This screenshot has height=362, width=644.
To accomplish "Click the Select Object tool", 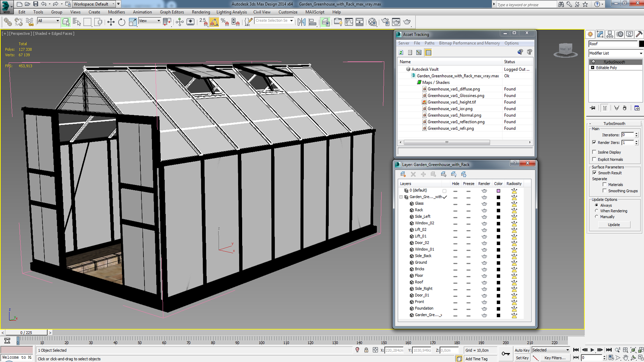I will coord(66,22).
